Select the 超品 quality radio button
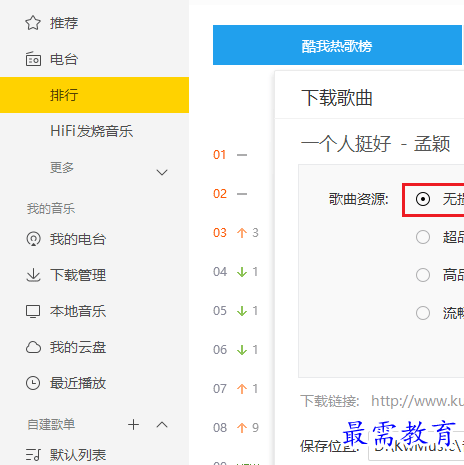The height and width of the screenshot is (465, 464). [x=423, y=237]
